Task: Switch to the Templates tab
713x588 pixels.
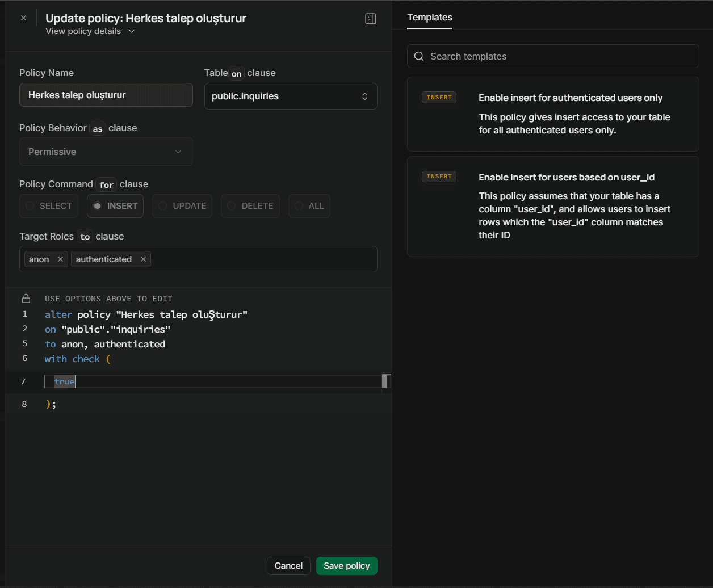Action: 430,17
